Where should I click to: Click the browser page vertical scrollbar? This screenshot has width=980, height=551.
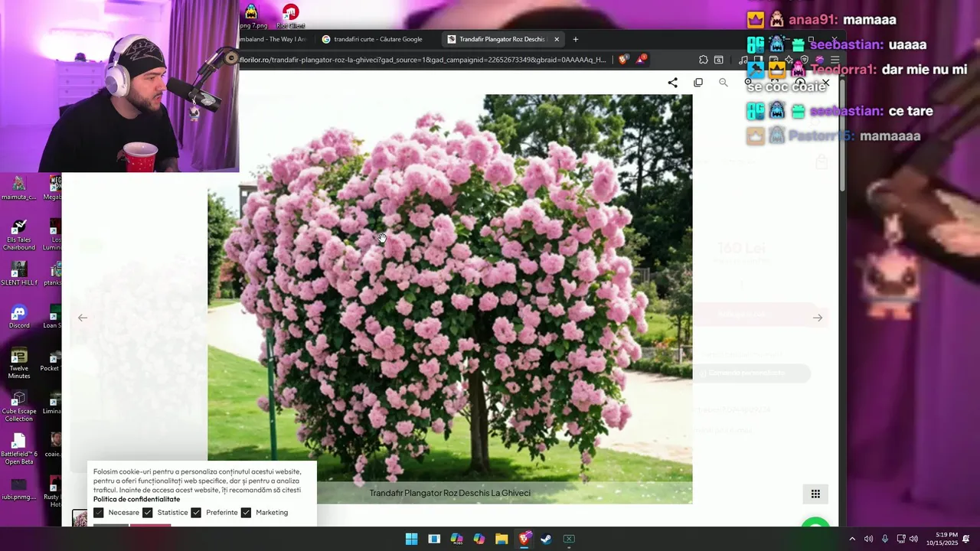pyautogui.click(x=842, y=135)
